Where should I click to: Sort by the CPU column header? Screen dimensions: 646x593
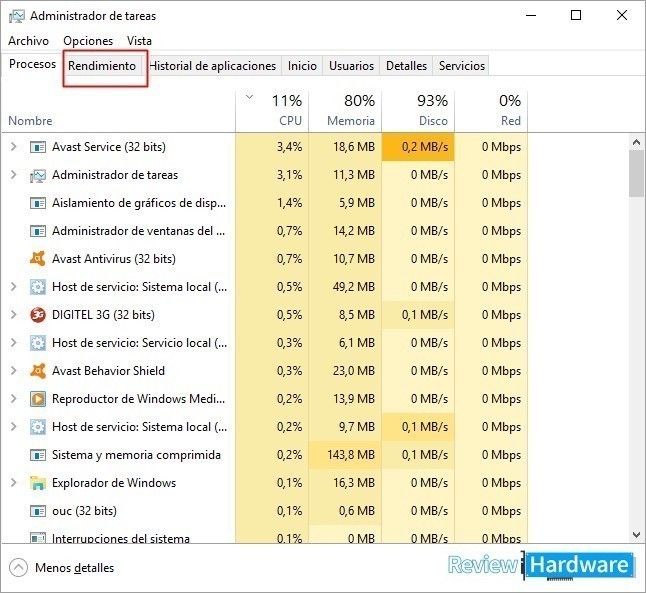[x=272, y=111]
